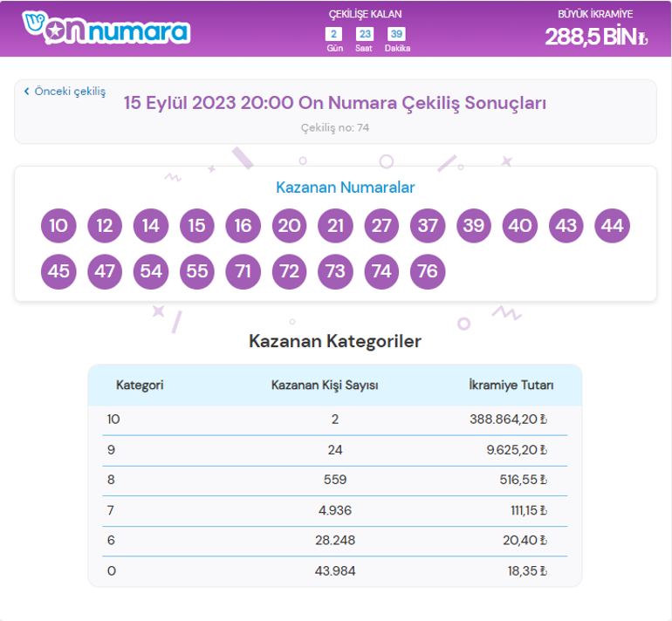
Task: Select the Kazanan Kişi Sayısı column header
Action: (x=325, y=385)
